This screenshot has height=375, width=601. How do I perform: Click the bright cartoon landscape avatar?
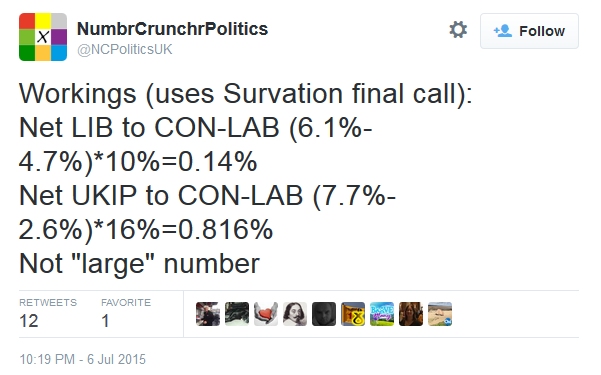pos(382,314)
